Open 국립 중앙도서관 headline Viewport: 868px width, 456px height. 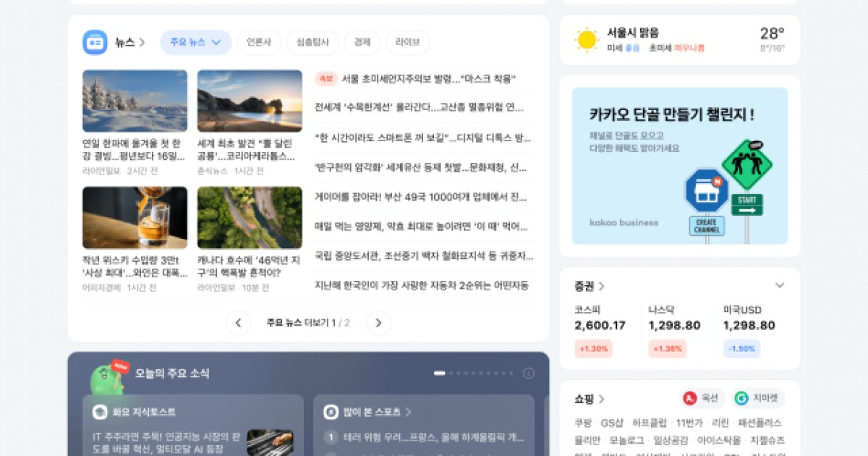click(x=424, y=256)
